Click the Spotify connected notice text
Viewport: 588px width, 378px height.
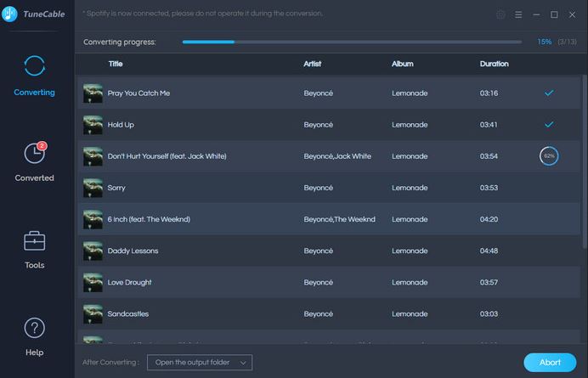click(202, 14)
